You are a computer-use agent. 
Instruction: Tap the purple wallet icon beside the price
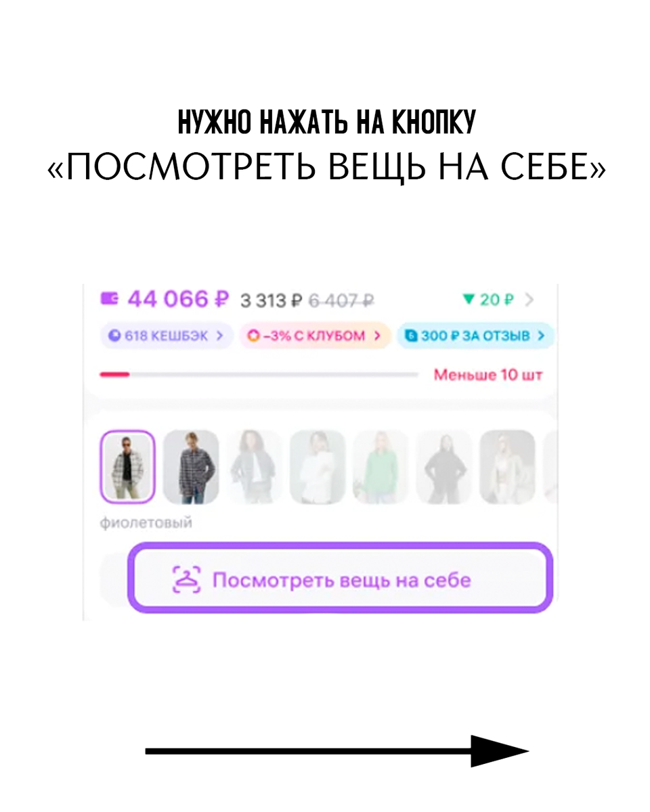pos(110,298)
